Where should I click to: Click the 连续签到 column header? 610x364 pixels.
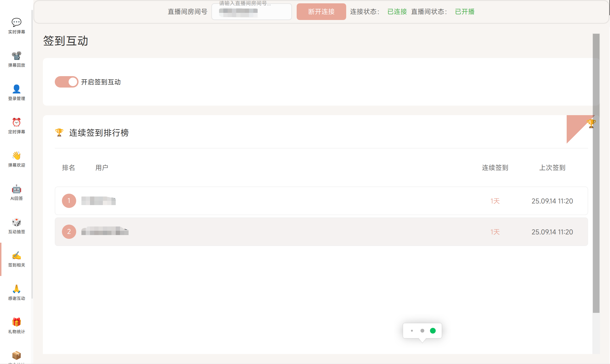pos(495,167)
